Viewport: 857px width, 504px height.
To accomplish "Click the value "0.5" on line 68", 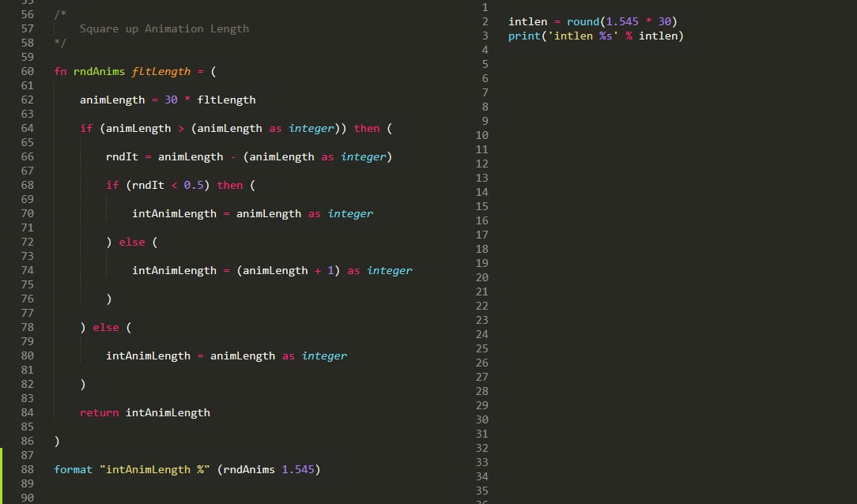I will click(194, 185).
